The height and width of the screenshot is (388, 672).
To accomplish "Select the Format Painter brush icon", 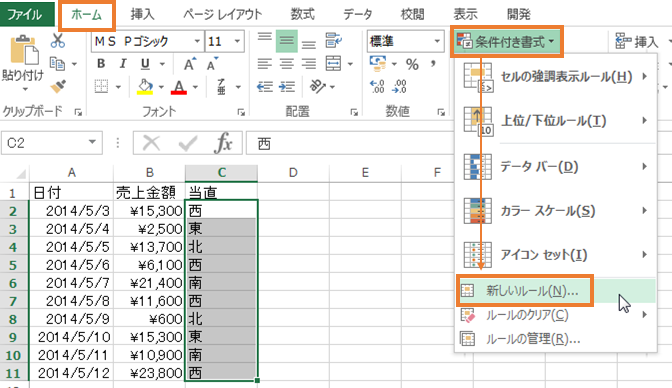I will 58,87.
